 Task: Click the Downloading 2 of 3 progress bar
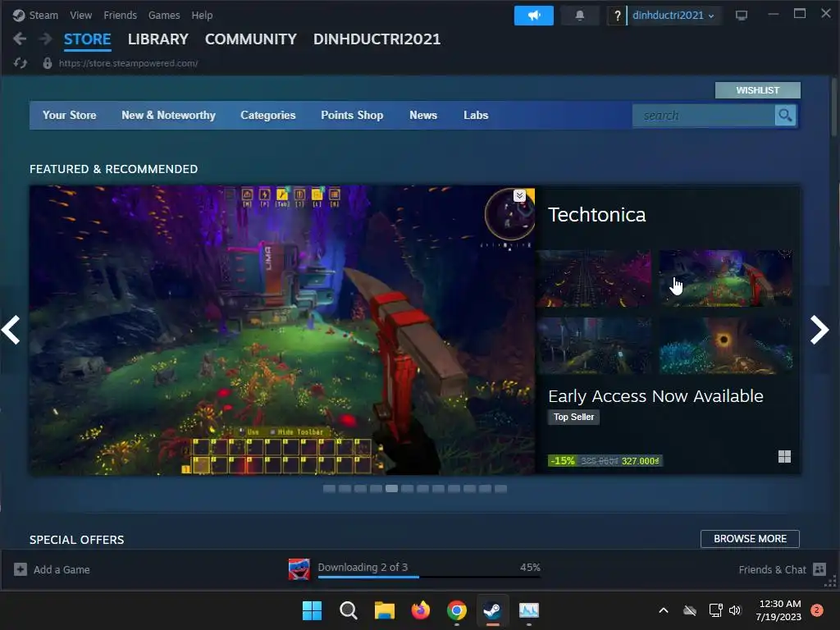(x=429, y=577)
